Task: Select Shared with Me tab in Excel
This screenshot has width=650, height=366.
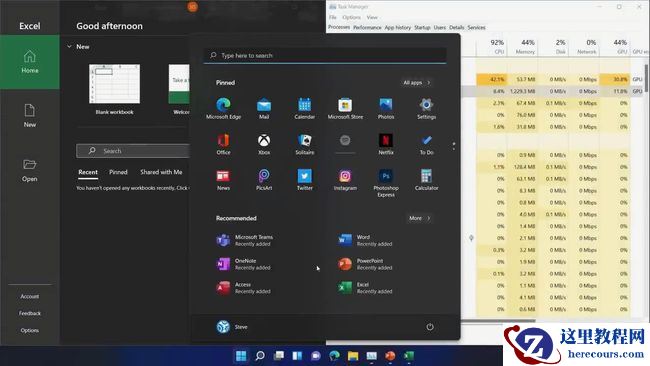Action: tap(161, 172)
